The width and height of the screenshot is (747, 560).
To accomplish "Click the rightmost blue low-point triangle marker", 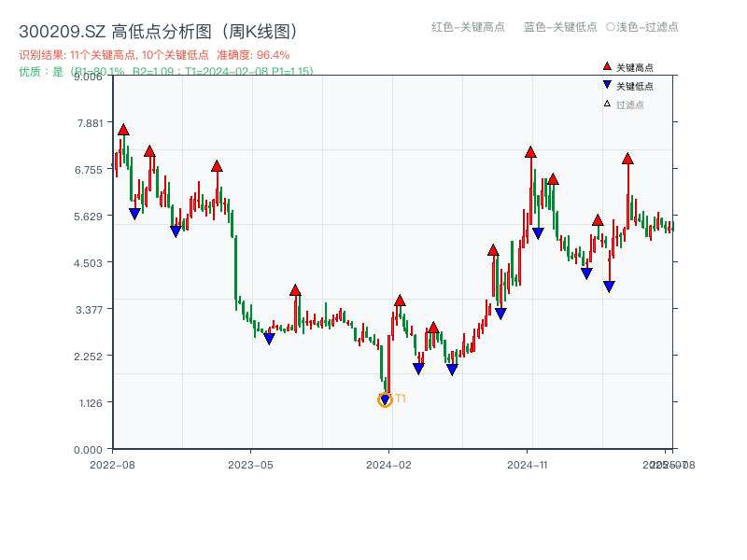I will (609, 287).
